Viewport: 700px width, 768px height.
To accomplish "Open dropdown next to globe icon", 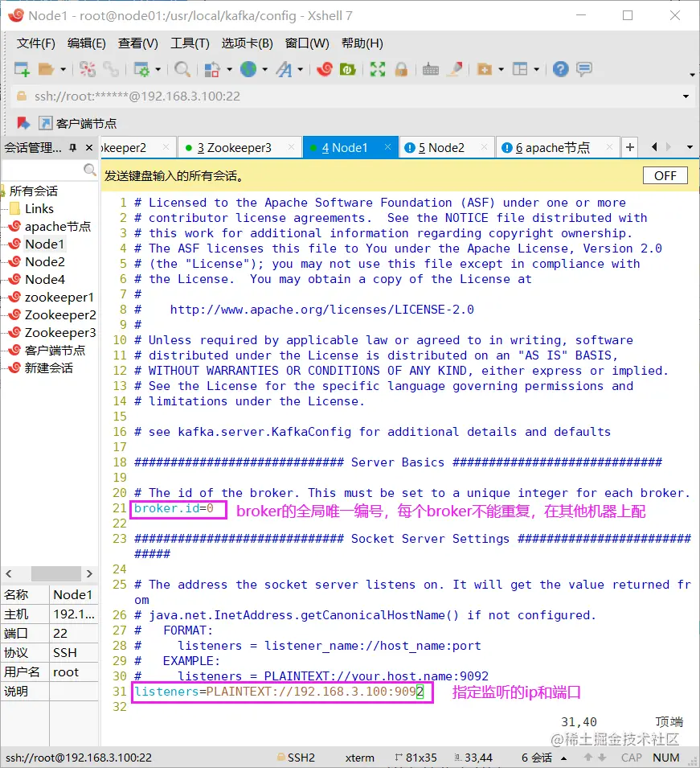I will click(265, 69).
